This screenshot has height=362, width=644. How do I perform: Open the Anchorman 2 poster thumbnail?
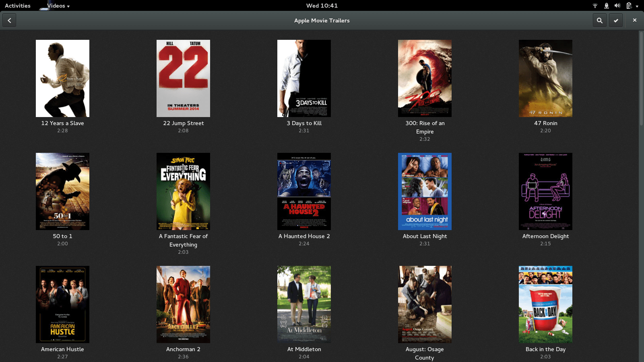click(183, 304)
